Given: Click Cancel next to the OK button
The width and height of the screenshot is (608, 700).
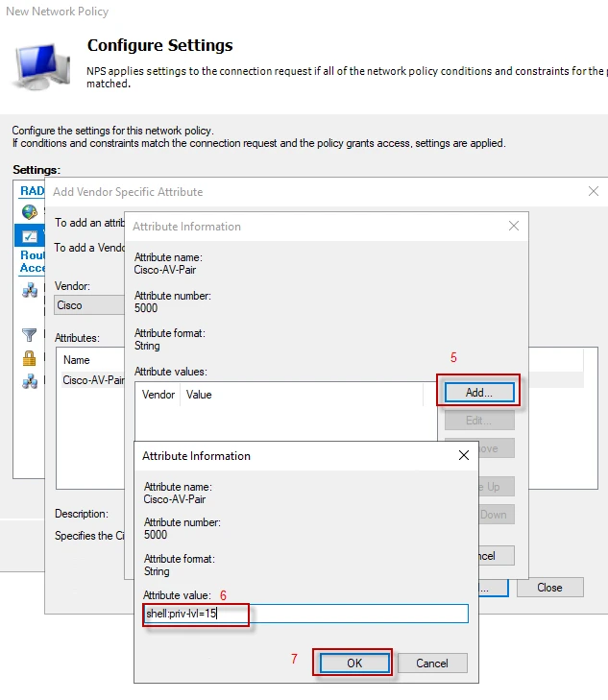Looking at the screenshot, I should 431,664.
